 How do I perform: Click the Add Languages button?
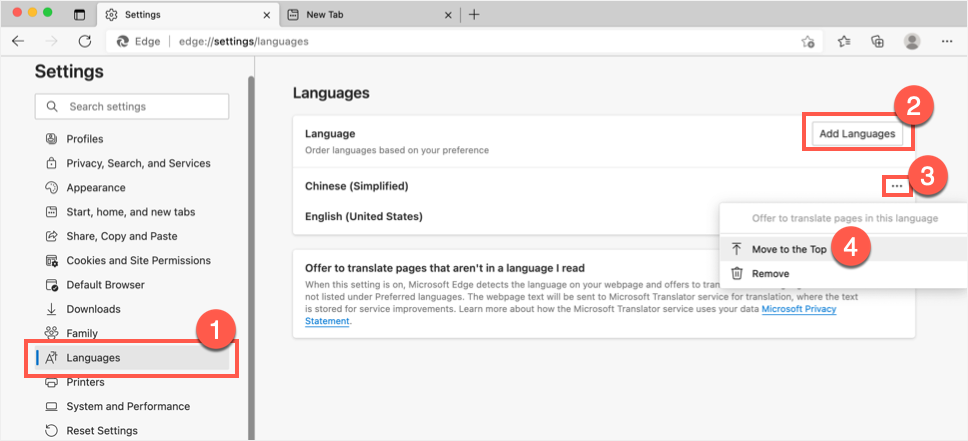pyautogui.click(x=856, y=134)
